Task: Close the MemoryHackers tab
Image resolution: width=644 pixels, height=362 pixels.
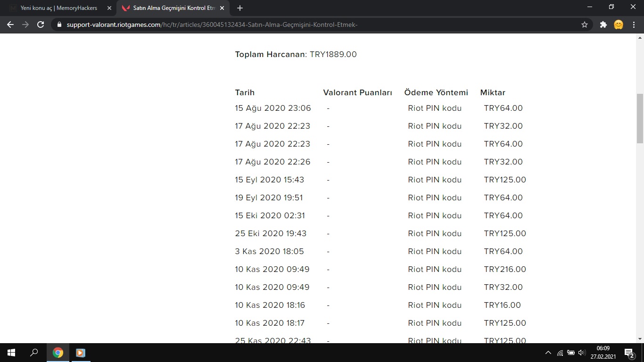Action: (x=109, y=8)
